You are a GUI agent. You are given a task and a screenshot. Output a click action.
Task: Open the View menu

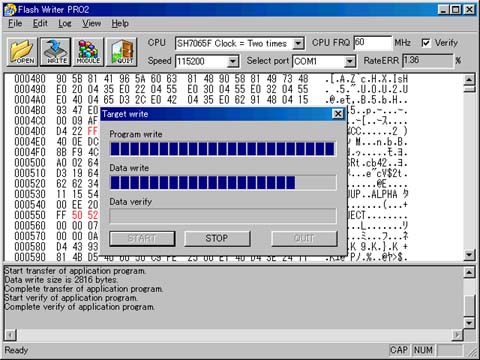tap(92, 24)
